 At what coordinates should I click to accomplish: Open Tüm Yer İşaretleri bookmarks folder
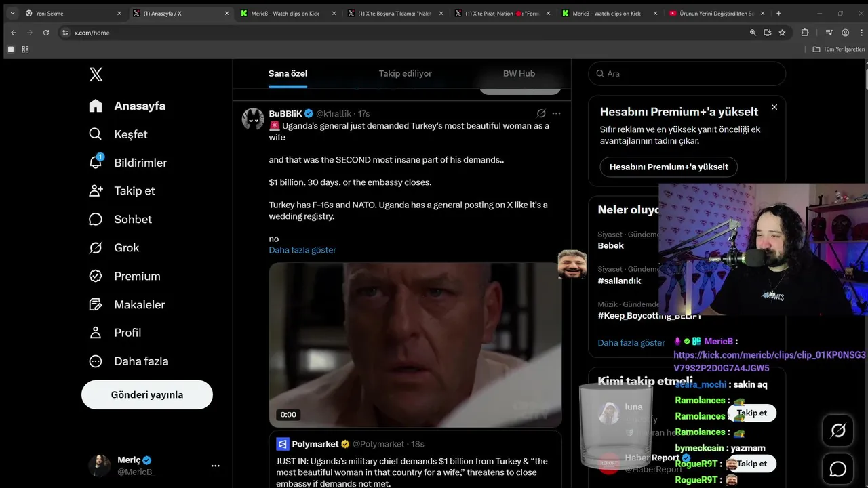[839, 49]
